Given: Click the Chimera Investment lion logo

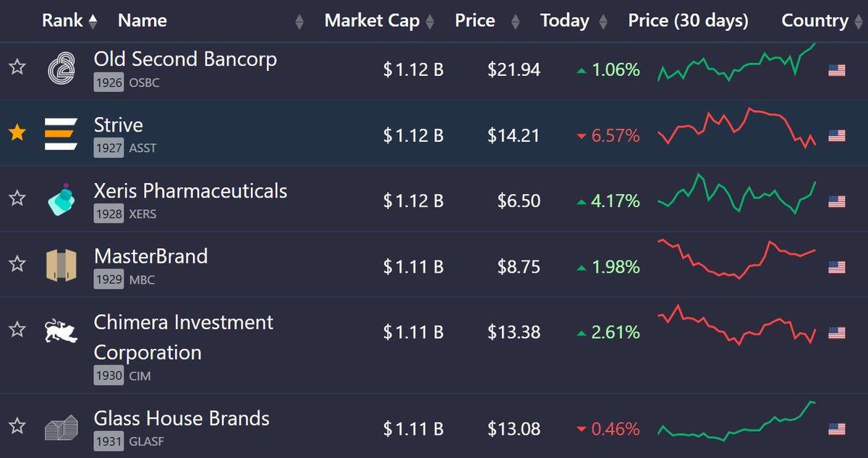Looking at the screenshot, I should point(61,330).
